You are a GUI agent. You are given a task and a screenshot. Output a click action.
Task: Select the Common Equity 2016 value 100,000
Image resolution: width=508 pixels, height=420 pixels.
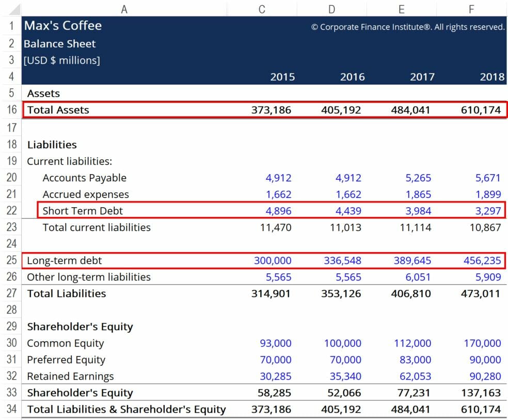coord(343,343)
